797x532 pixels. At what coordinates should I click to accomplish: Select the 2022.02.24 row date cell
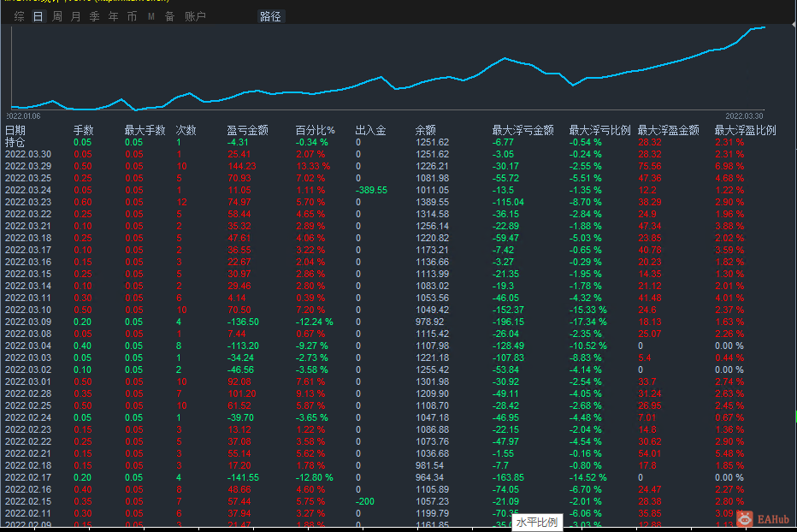point(28,417)
